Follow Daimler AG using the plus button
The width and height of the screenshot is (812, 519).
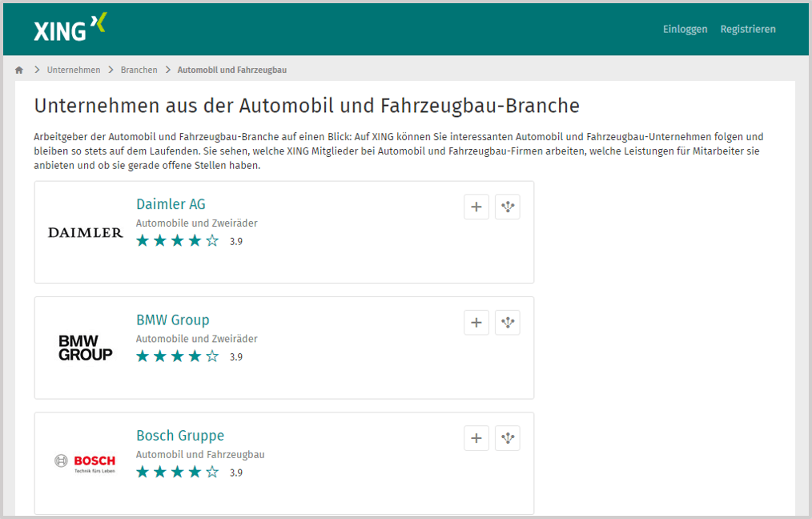[476, 207]
